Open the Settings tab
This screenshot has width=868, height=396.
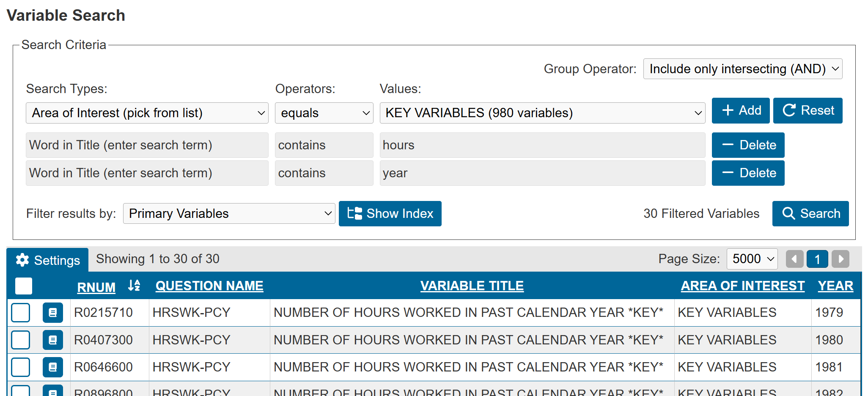pyautogui.click(x=47, y=260)
